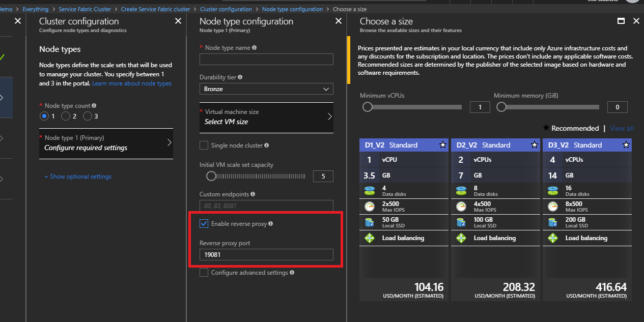
Task: Go to Cluster configuration breadcrumb
Action: (226, 9)
